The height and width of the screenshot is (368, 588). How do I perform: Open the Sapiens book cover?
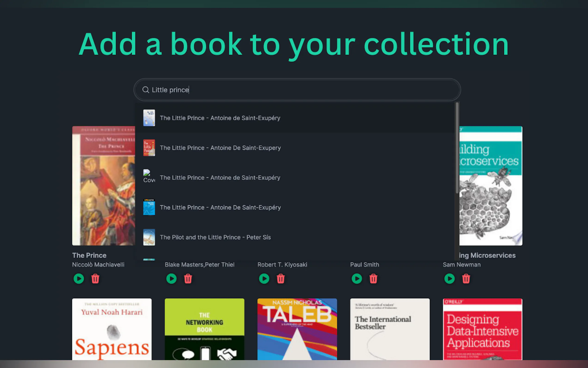pyautogui.click(x=112, y=329)
